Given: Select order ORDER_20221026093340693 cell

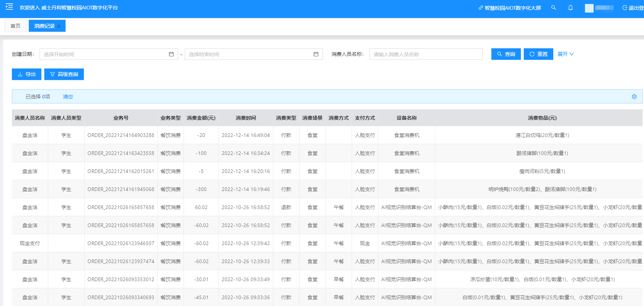Looking at the screenshot, I should coord(121,297).
